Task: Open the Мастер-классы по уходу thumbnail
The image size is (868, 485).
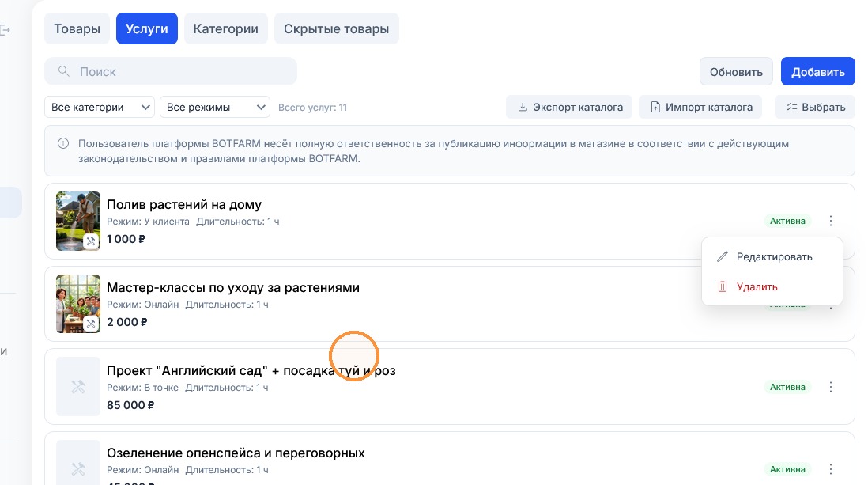Action: coord(78,304)
